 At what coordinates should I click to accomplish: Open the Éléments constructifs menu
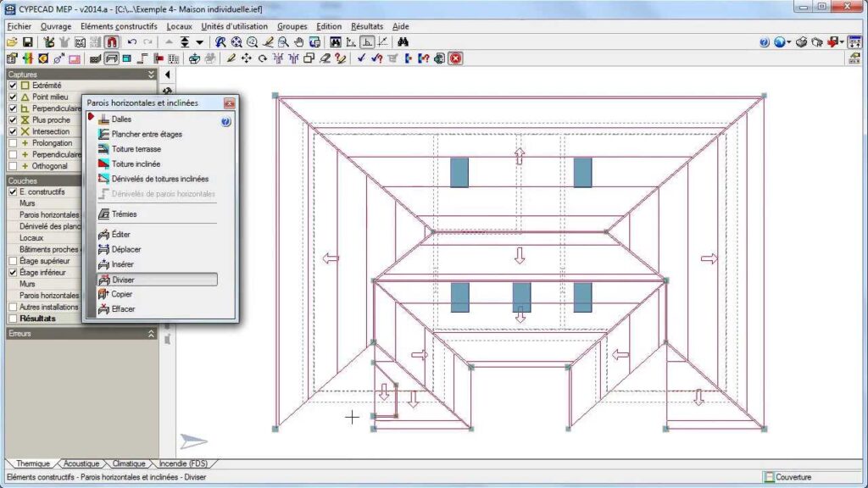[x=119, y=26]
